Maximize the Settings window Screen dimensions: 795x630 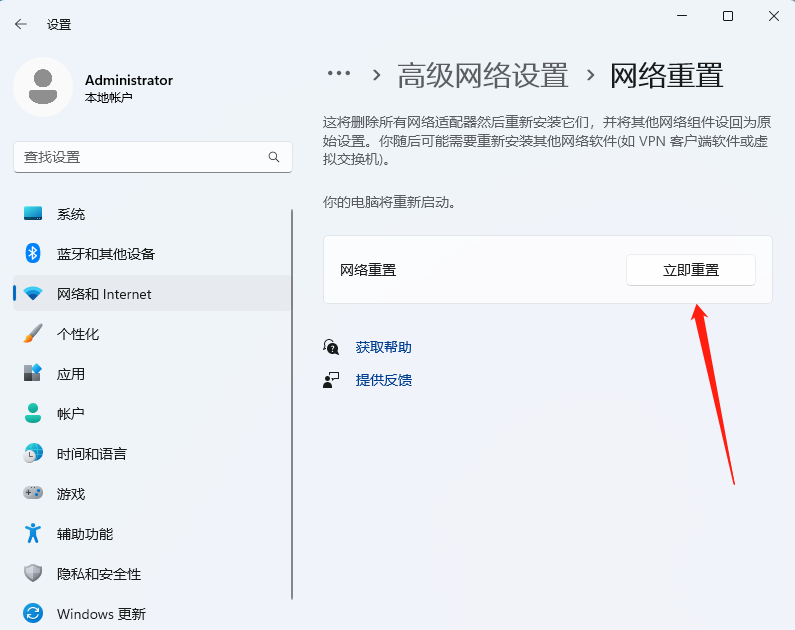point(728,16)
